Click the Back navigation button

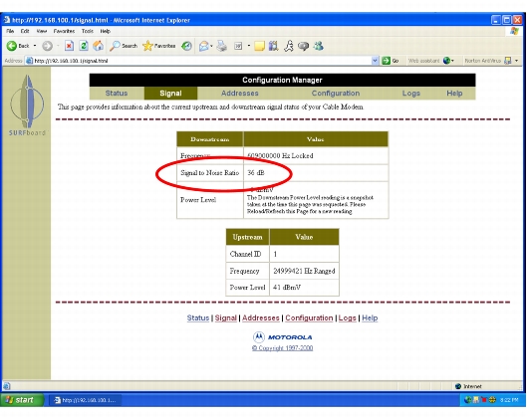pyautogui.click(x=18, y=46)
